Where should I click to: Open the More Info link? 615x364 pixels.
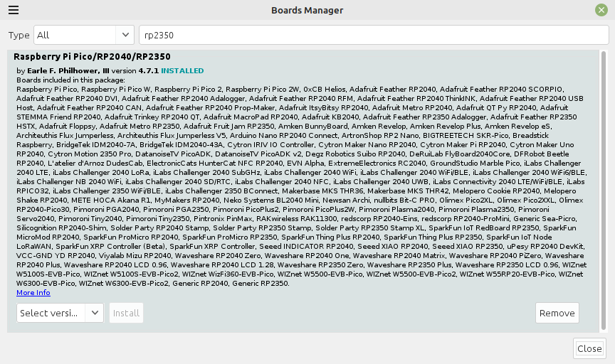point(33,293)
